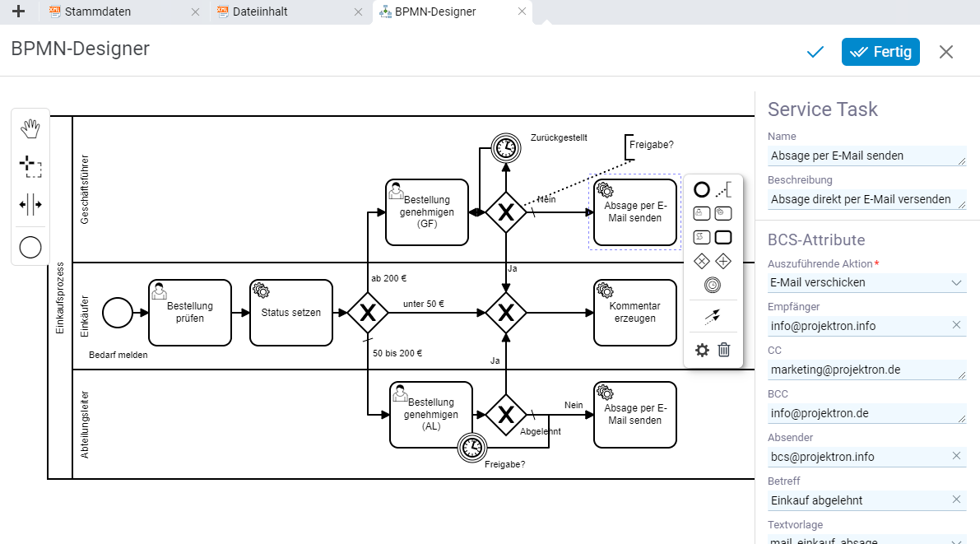
Task: Select the Kommentar erzeugen task
Action: point(635,313)
